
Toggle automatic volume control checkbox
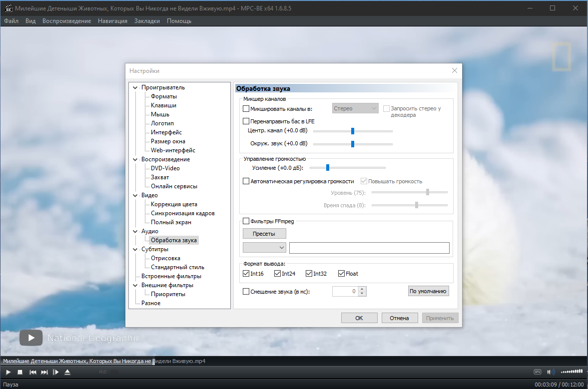coord(246,181)
